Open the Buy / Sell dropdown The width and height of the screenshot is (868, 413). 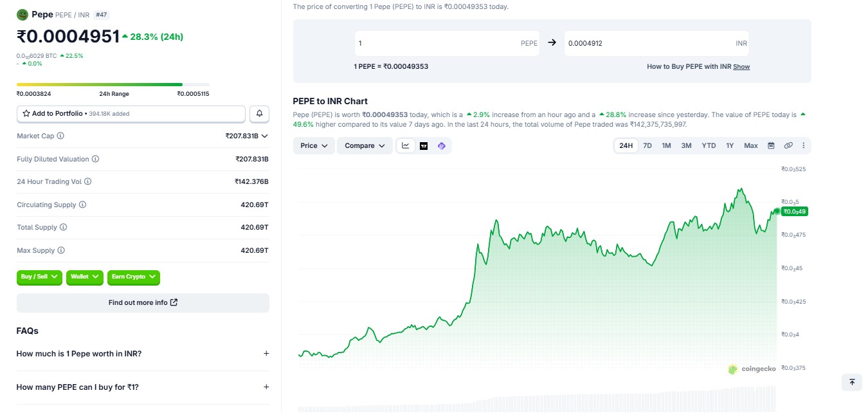(39, 277)
